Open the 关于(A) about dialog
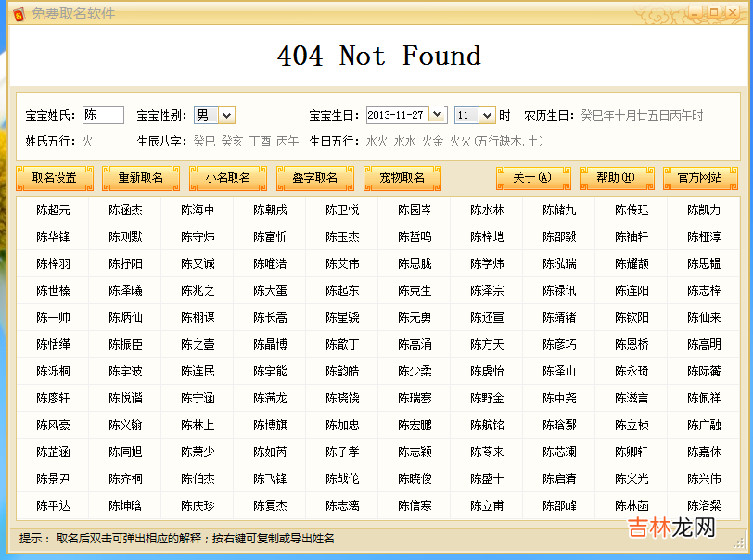753x560 pixels. click(x=532, y=178)
